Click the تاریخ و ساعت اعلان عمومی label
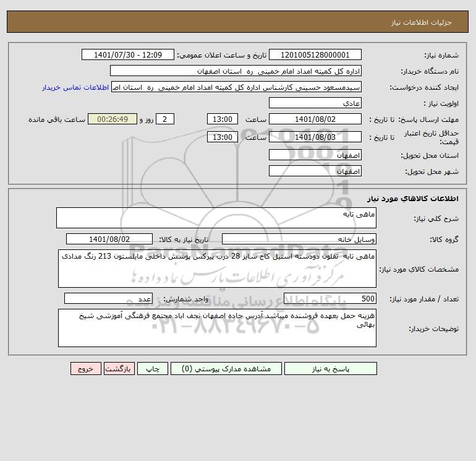Screen dimensions: 476x461 (x=222, y=55)
